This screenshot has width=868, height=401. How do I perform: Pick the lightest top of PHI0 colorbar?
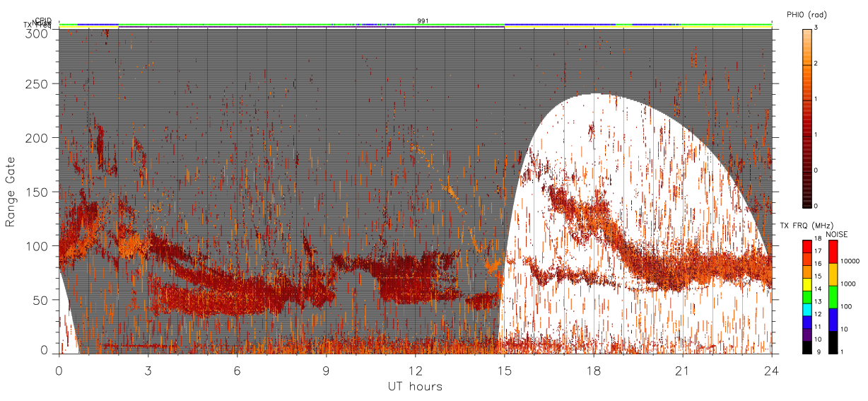(x=807, y=33)
